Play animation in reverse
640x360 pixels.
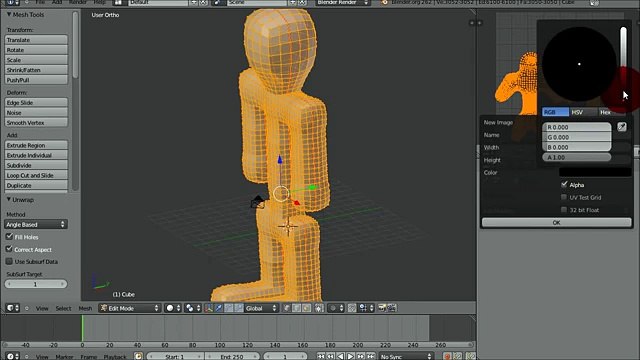click(340, 357)
